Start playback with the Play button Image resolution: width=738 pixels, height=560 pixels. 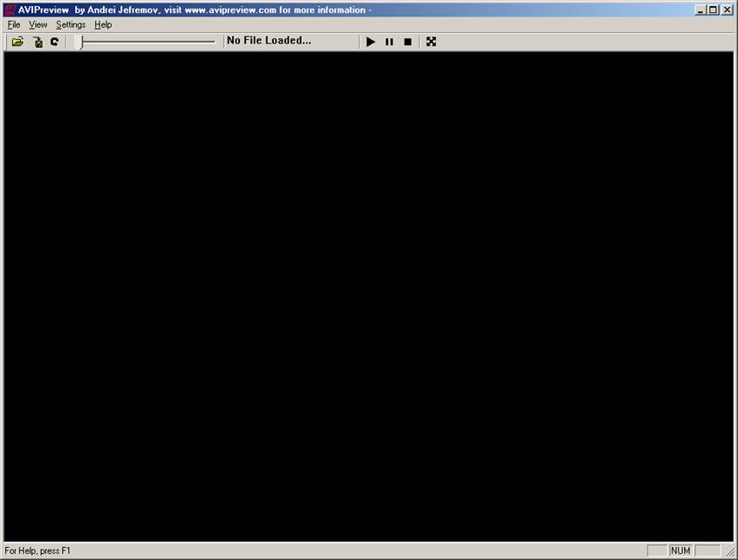coord(371,41)
